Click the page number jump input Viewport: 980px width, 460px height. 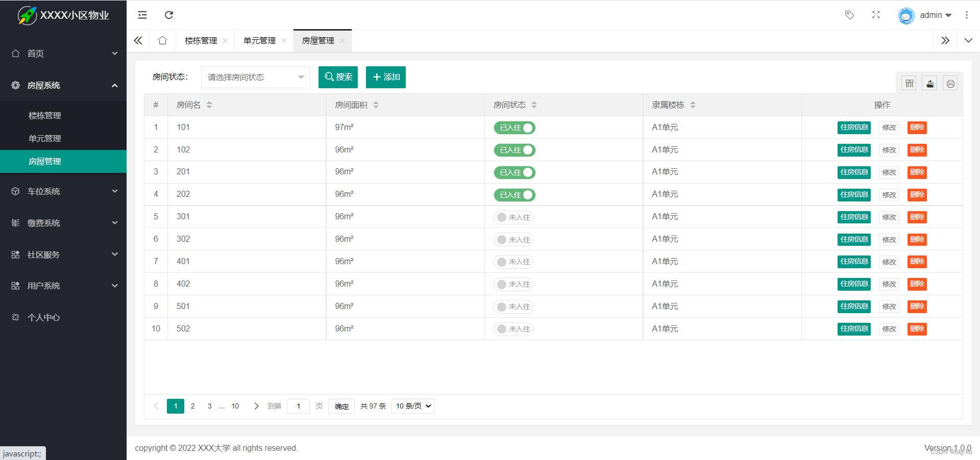point(299,406)
